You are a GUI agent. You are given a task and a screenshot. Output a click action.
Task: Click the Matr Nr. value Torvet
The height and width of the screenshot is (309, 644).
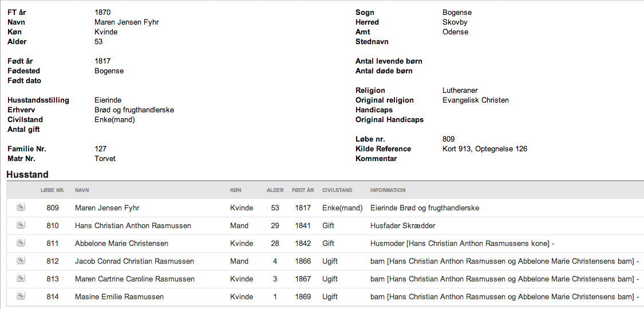point(105,158)
